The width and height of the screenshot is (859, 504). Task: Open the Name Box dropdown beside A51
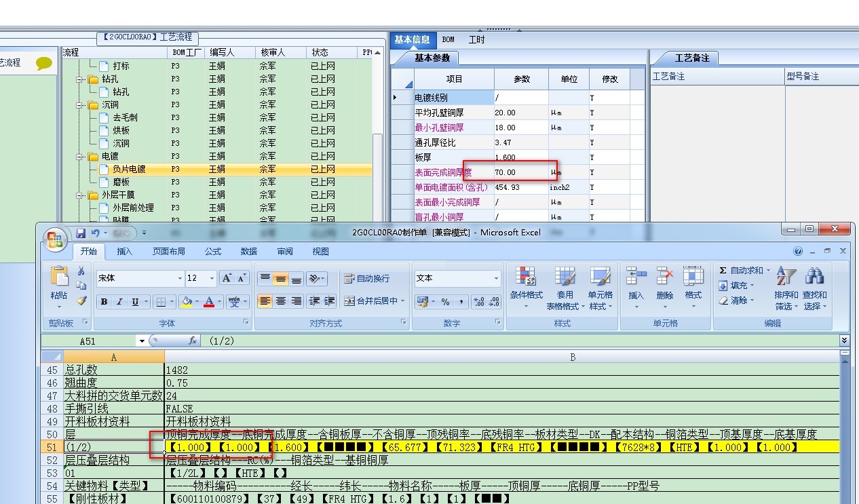[x=142, y=341]
